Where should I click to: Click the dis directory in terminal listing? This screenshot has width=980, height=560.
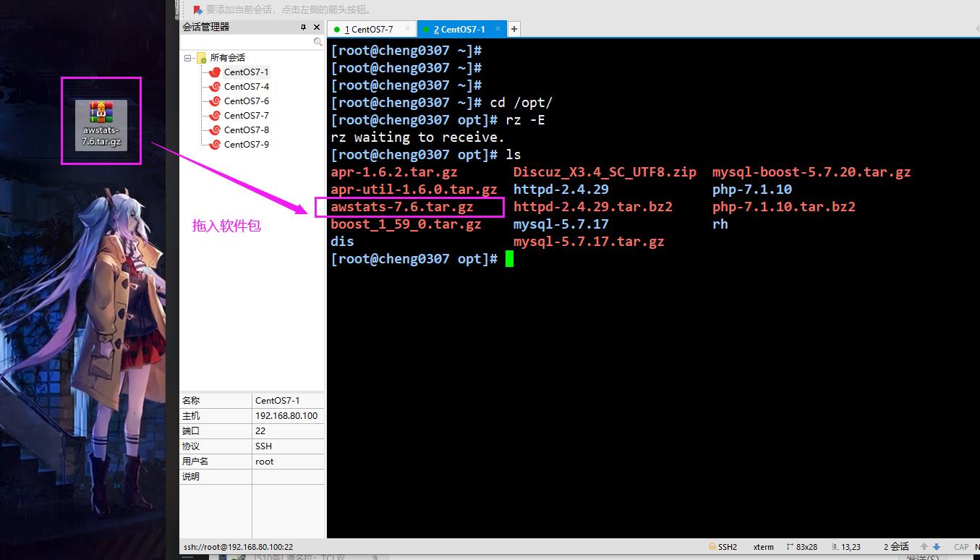point(342,242)
